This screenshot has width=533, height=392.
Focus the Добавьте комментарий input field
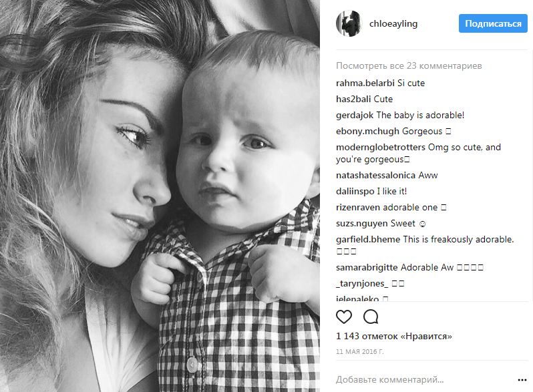click(425, 380)
